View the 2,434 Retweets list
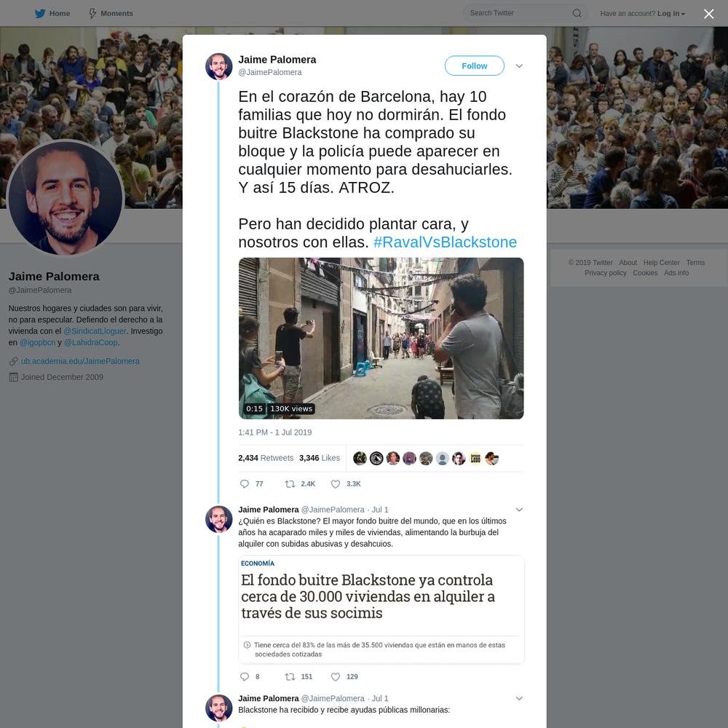The image size is (728, 728). click(266, 458)
